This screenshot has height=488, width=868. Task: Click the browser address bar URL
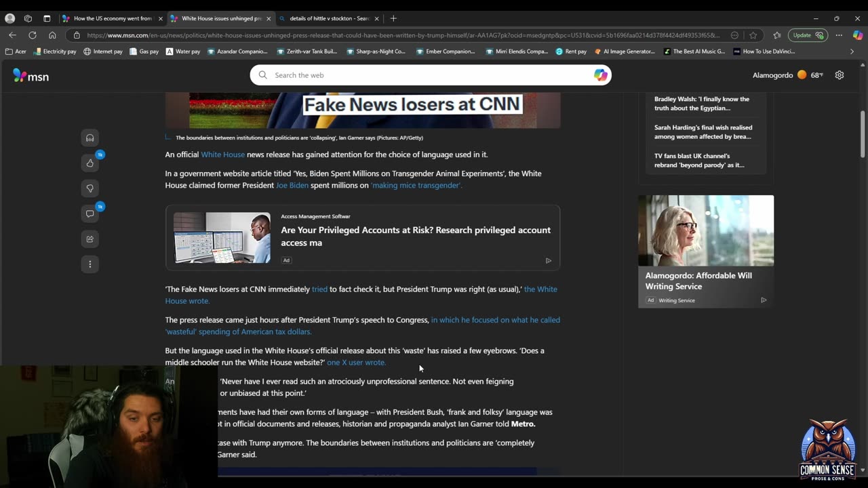403,35
